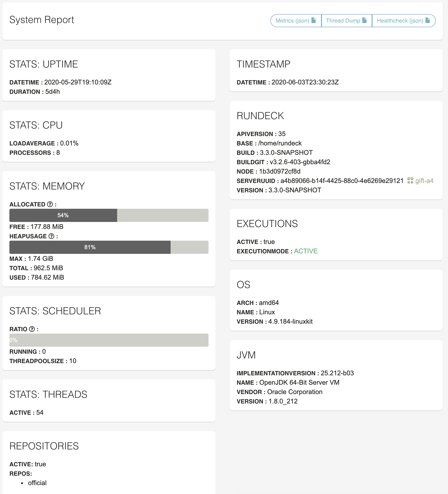The width and height of the screenshot is (448, 494).
Task: Click the Thread Dump file icon
Action: (x=365, y=20)
